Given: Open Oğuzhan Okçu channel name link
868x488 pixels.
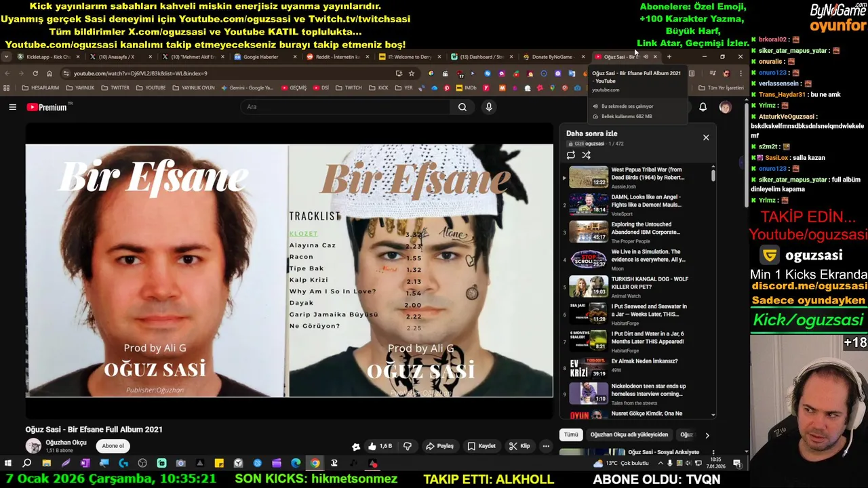Looking at the screenshot, I should point(66,443).
